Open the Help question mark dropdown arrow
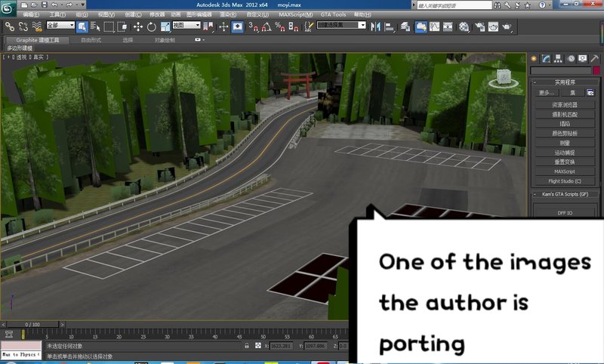Viewport: 604px width, 364px height. click(550, 5)
